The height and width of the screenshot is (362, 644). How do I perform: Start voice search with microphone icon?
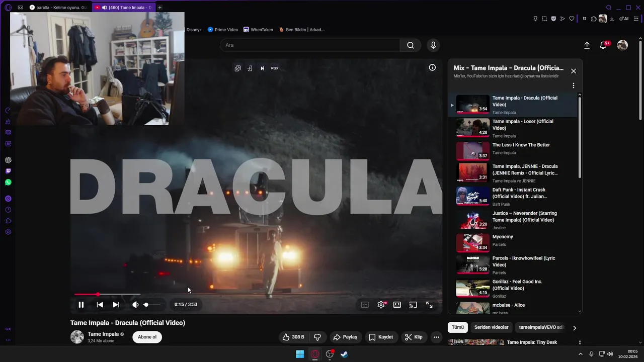(433, 45)
